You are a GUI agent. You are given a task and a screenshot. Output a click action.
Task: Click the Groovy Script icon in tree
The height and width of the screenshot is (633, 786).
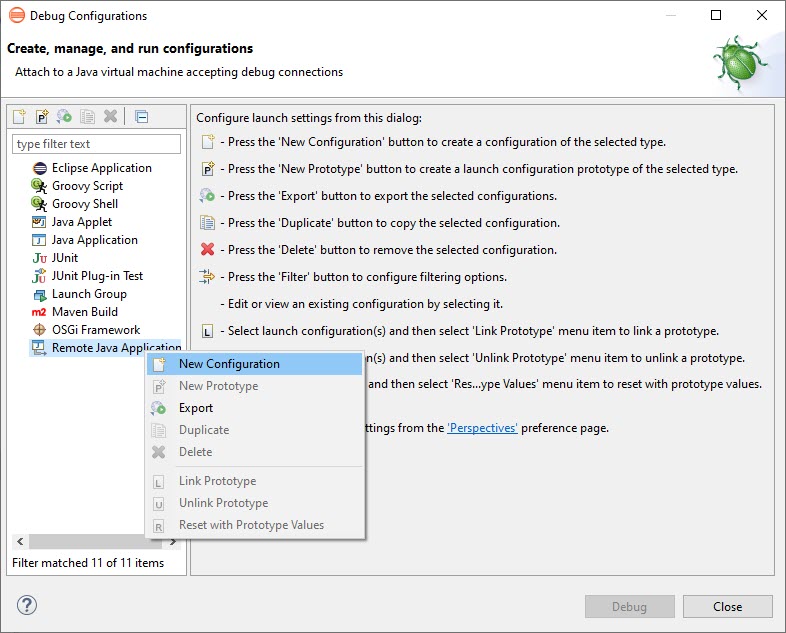pos(39,186)
